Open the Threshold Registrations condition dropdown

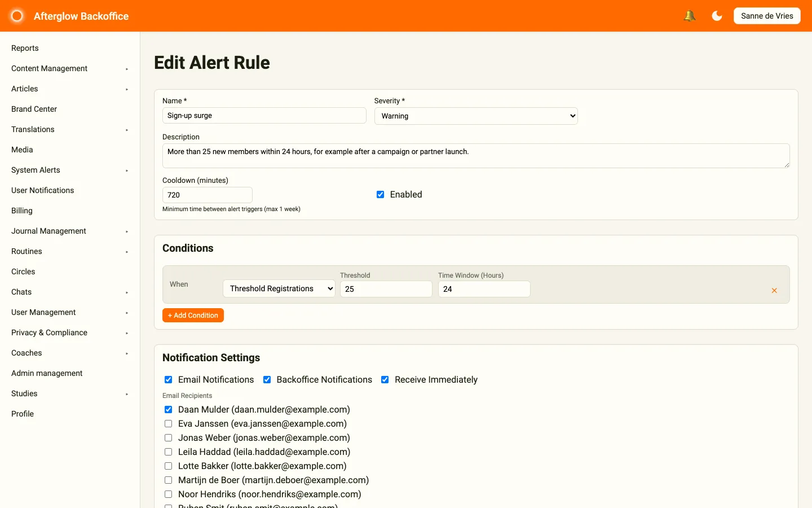click(279, 288)
